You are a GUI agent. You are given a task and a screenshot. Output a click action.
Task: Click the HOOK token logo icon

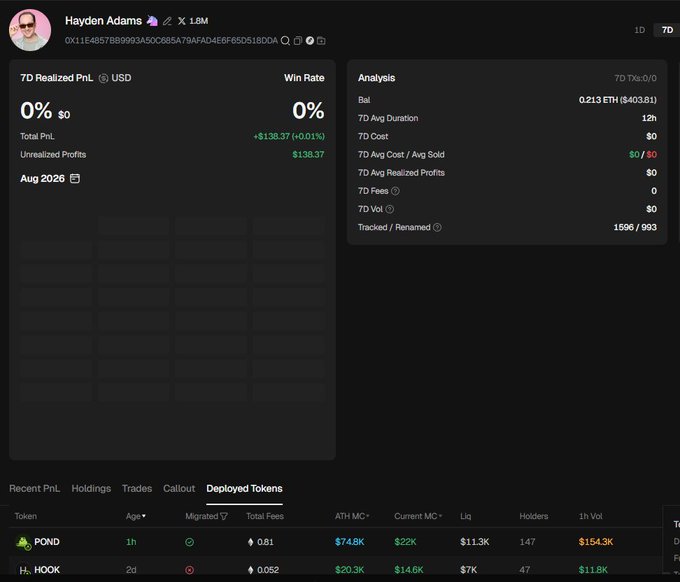pos(24,570)
